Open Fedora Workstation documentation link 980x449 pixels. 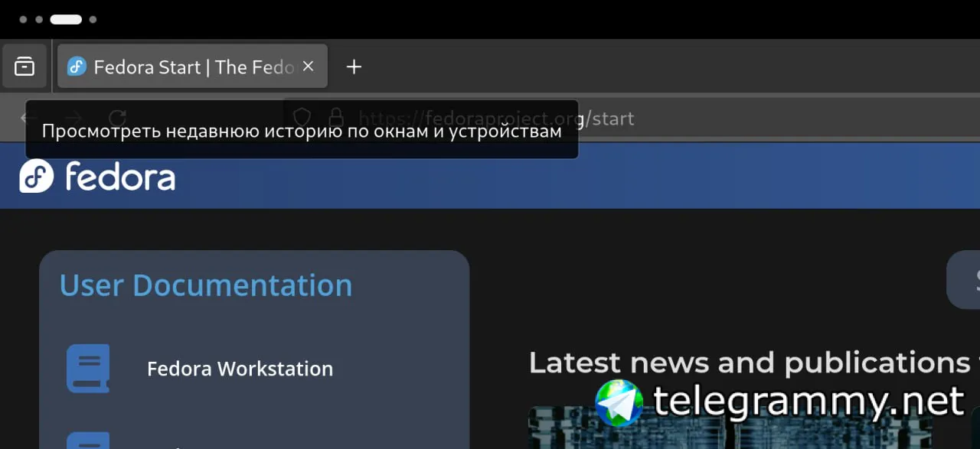coord(240,369)
